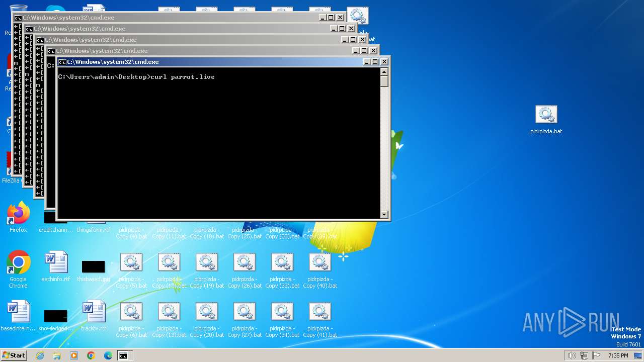Image resolution: width=644 pixels, height=362 pixels.
Task: Select pidrpizda - Copy (6).bat icon
Action: click(x=131, y=320)
